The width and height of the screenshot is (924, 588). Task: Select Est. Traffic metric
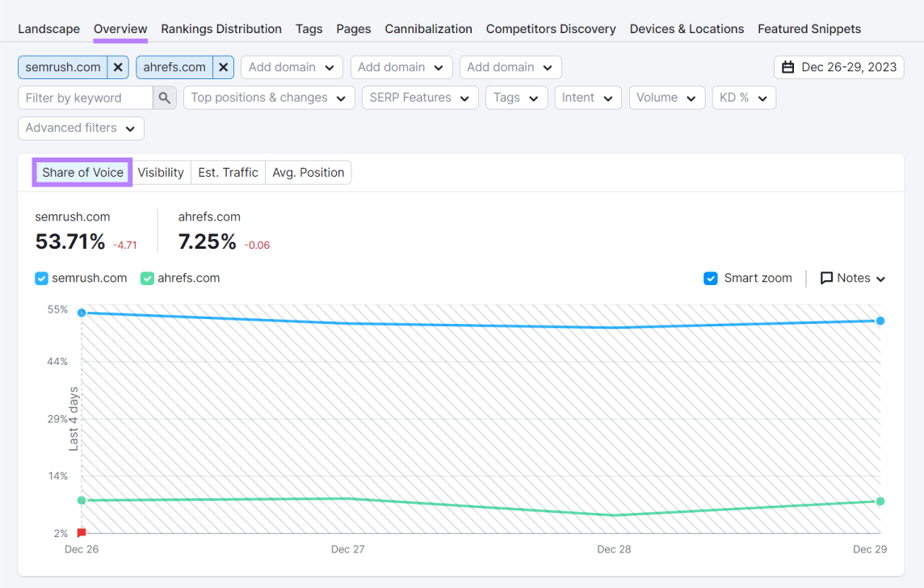[228, 173]
